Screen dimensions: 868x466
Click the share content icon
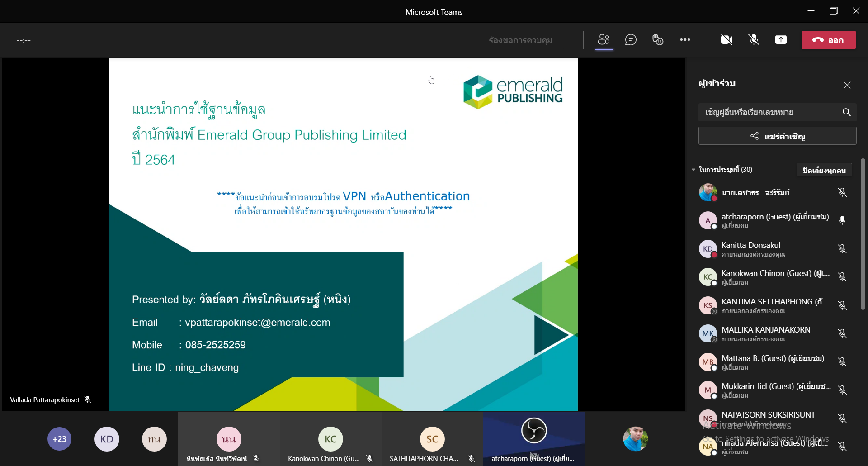781,40
